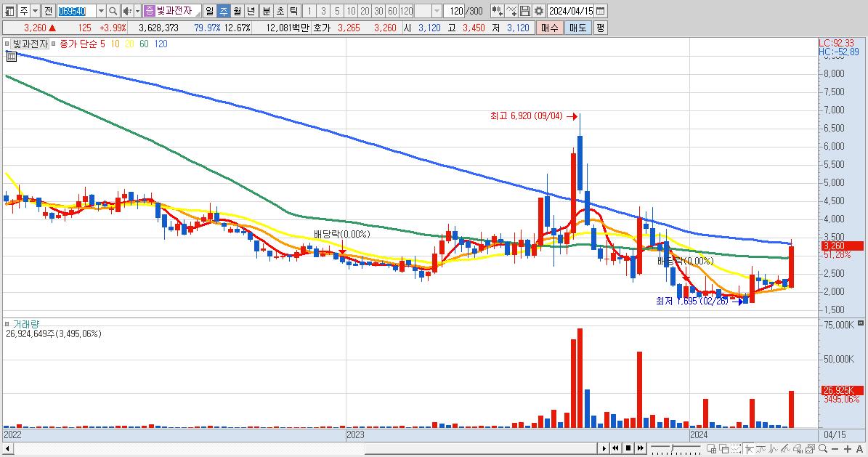Click the eraser delete-all icon
Image resolution: width=868 pixels, height=457 pixels.
(798, 448)
